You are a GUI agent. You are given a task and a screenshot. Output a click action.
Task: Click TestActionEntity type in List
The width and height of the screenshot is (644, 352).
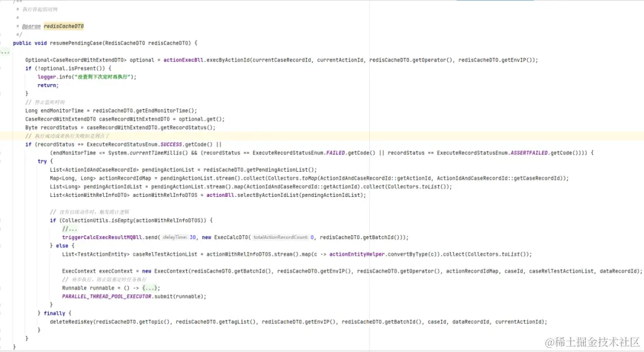tap(101, 254)
